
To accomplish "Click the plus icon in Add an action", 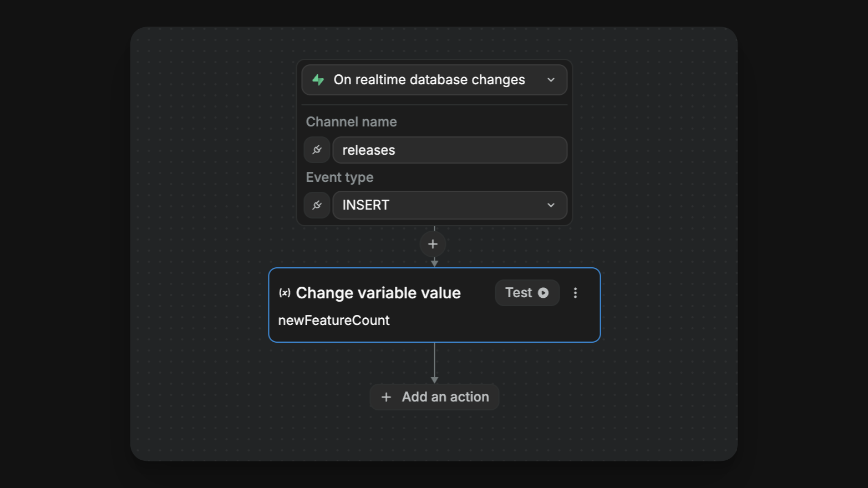I will (386, 397).
